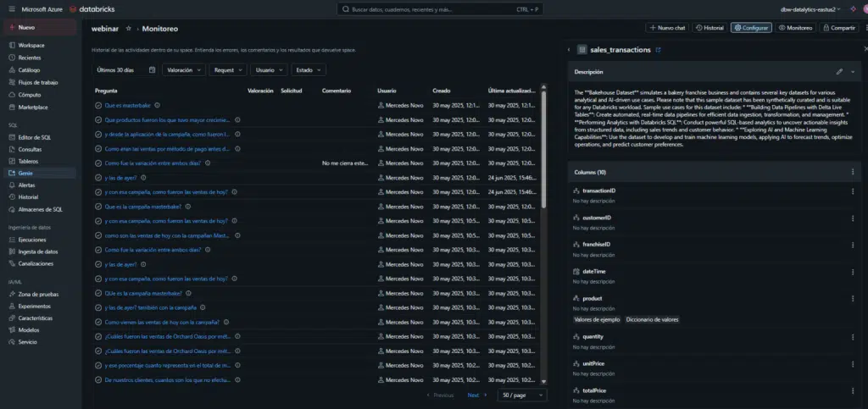868x409 pixels.
Task: Open the 'Que es la campaña masterbake?' question link
Action: pyautogui.click(x=142, y=206)
